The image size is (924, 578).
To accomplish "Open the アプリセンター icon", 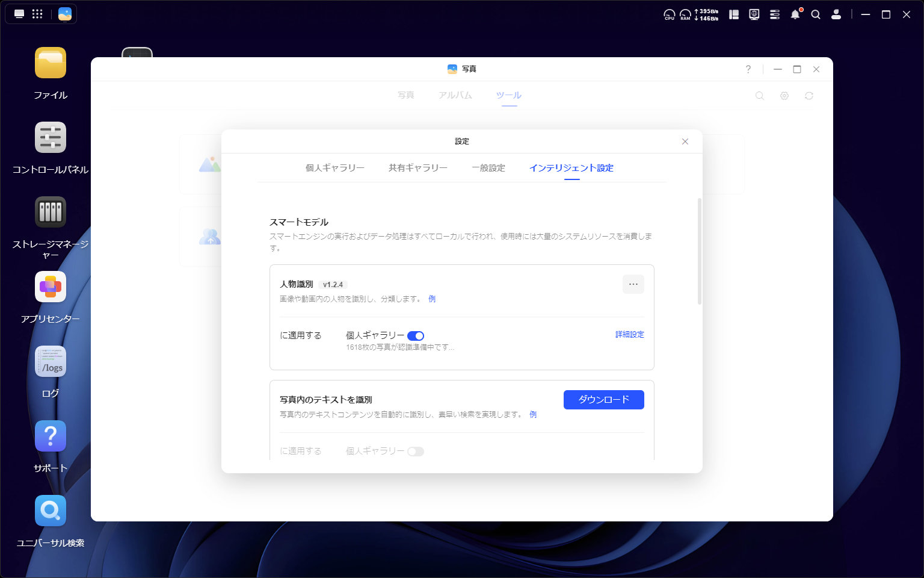I will tap(51, 287).
